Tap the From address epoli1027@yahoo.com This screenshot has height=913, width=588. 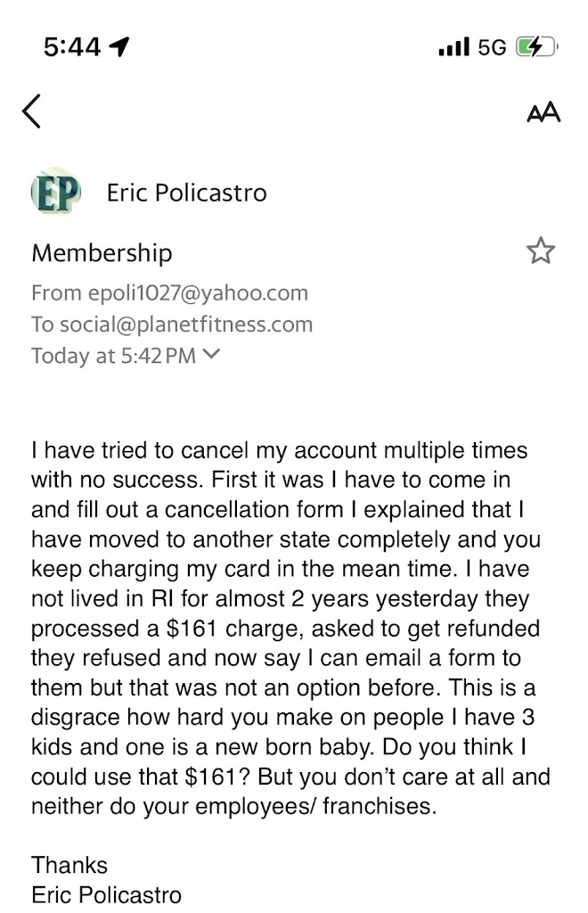tap(197, 292)
